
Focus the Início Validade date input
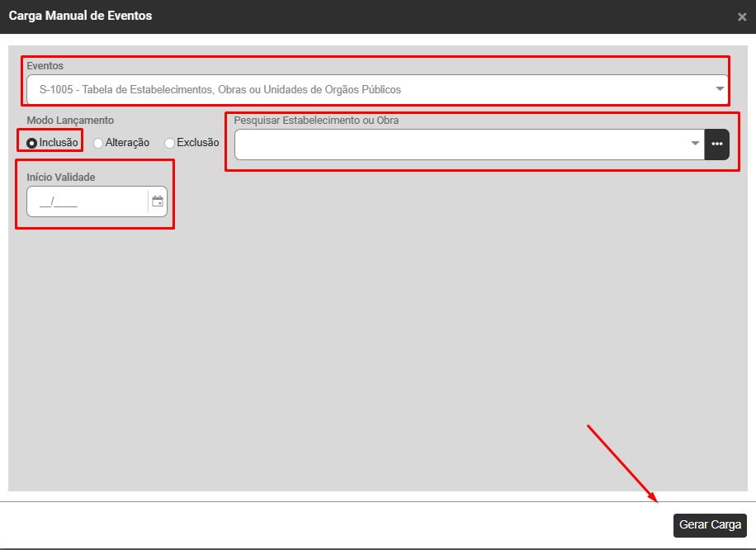pos(87,202)
